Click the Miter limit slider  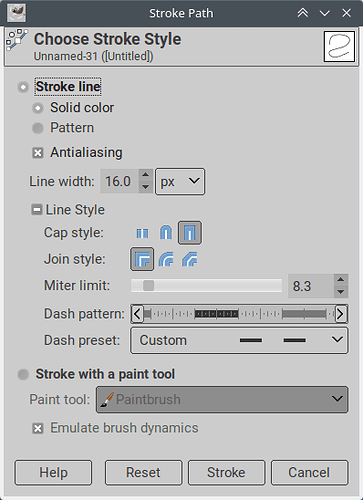pos(206,286)
